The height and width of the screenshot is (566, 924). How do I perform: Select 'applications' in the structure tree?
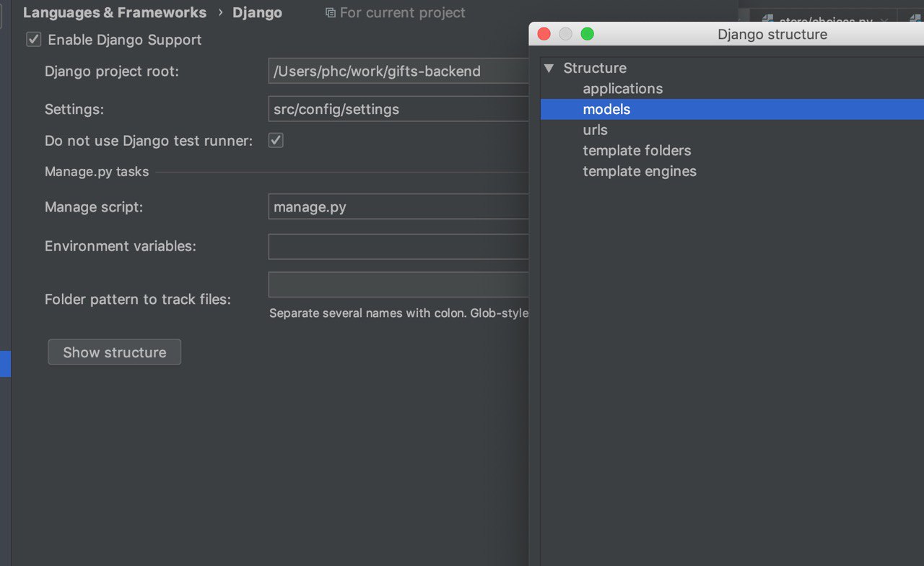pos(622,89)
